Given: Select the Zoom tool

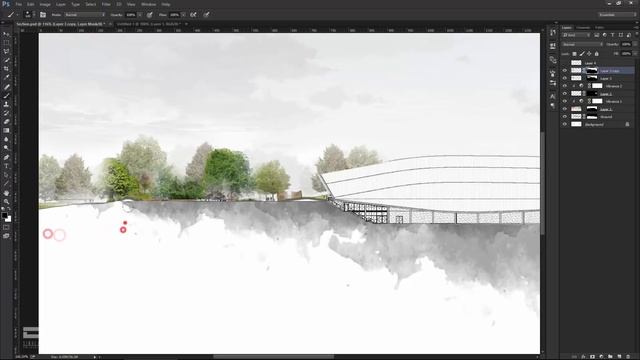Looking at the screenshot, I should pyautogui.click(x=6, y=201).
